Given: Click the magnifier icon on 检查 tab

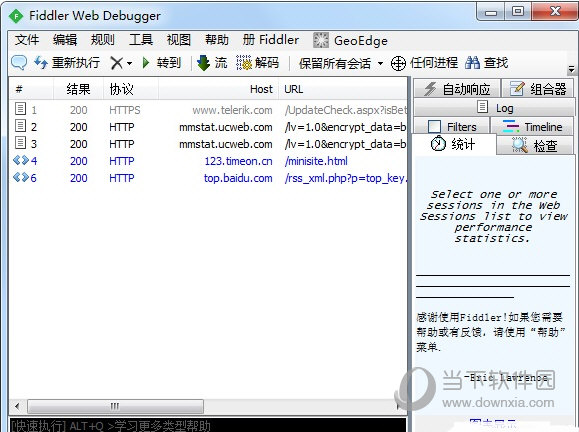Looking at the screenshot, I should point(519,145).
